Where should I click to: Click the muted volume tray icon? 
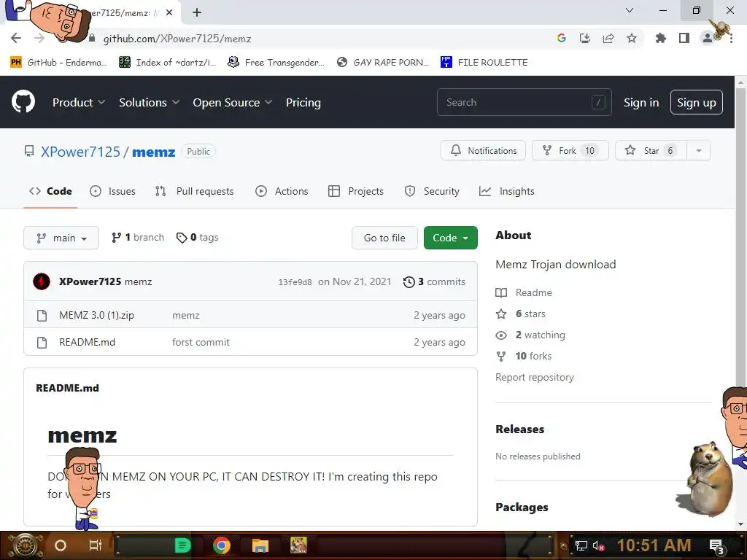point(598,545)
